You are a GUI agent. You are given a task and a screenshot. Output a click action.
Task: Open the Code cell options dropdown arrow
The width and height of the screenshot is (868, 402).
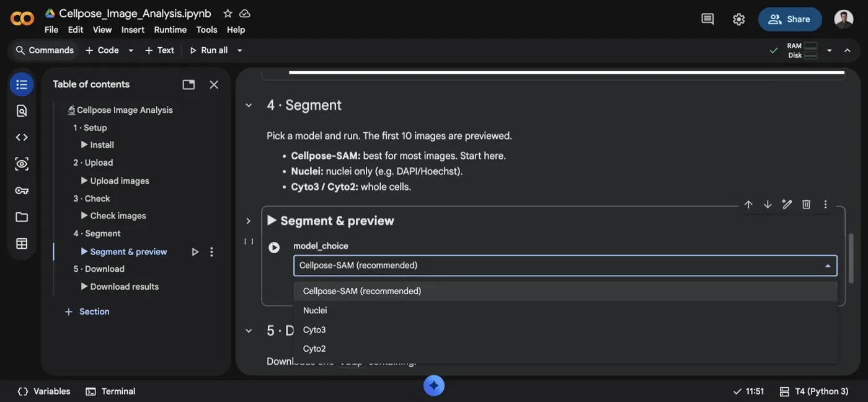[x=131, y=50]
